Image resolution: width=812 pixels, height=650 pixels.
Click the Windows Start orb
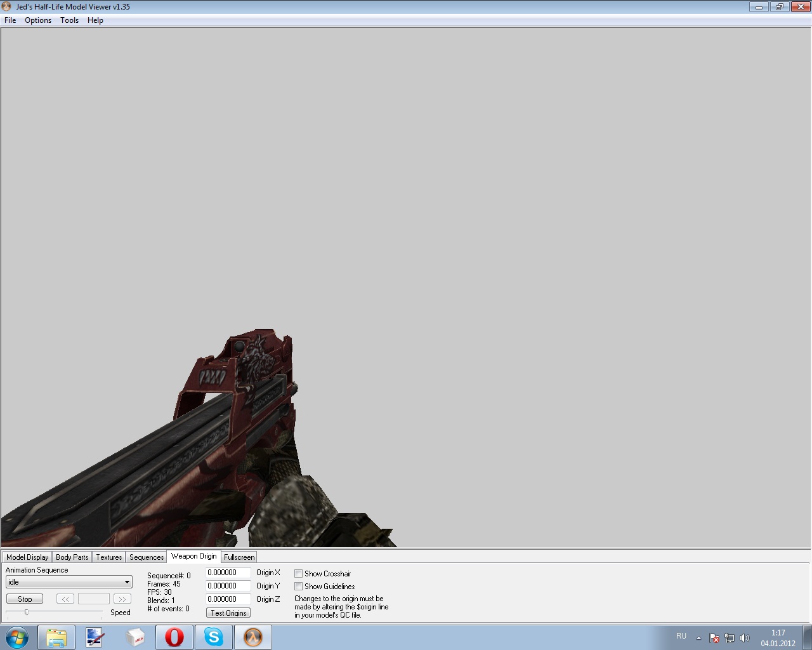click(17, 637)
